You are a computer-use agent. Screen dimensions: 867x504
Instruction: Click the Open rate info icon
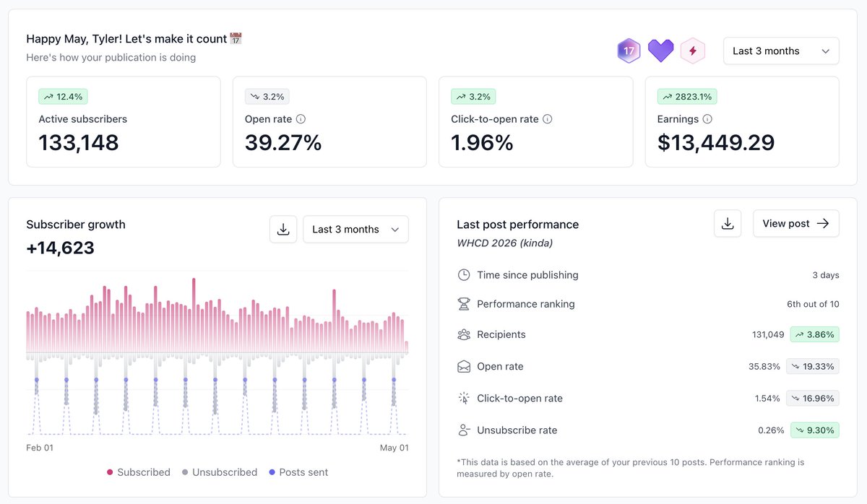tap(301, 119)
